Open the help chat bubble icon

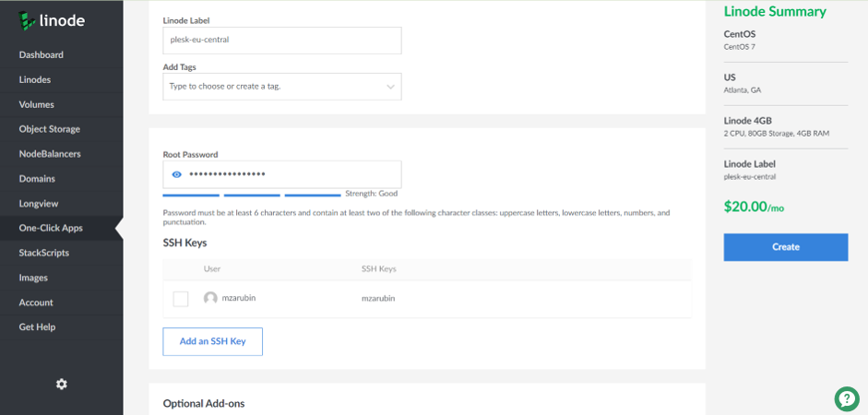847,398
